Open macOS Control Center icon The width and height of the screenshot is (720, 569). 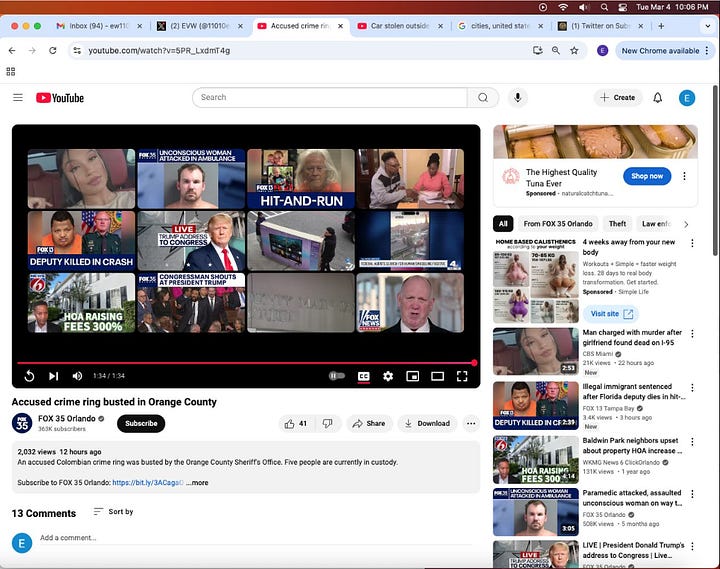pyautogui.click(x=623, y=7)
